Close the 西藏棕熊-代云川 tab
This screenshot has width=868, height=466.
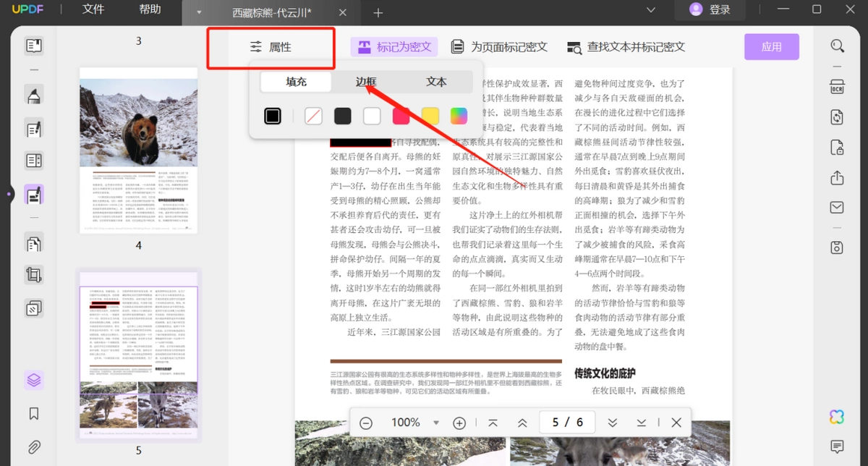tap(342, 13)
